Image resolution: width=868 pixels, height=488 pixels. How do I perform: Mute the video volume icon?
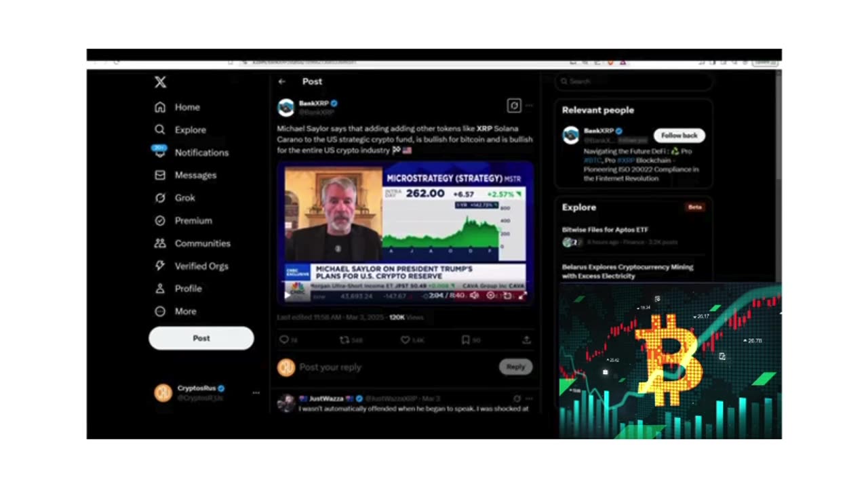475,296
